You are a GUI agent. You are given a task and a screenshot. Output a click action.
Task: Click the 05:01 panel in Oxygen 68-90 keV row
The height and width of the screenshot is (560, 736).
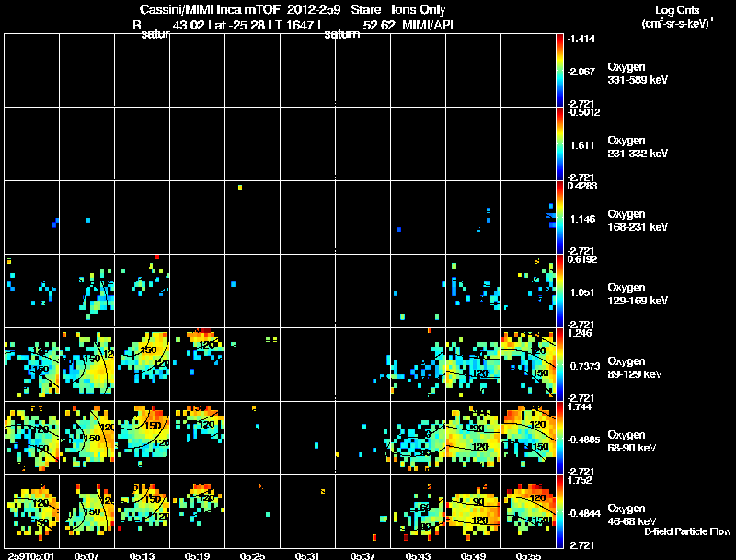pyautogui.click(x=31, y=438)
